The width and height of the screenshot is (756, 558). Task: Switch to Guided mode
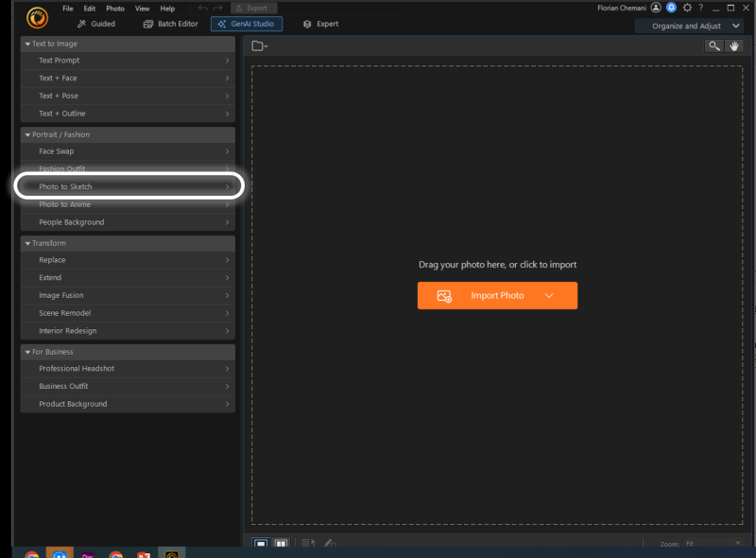(96, 24)
